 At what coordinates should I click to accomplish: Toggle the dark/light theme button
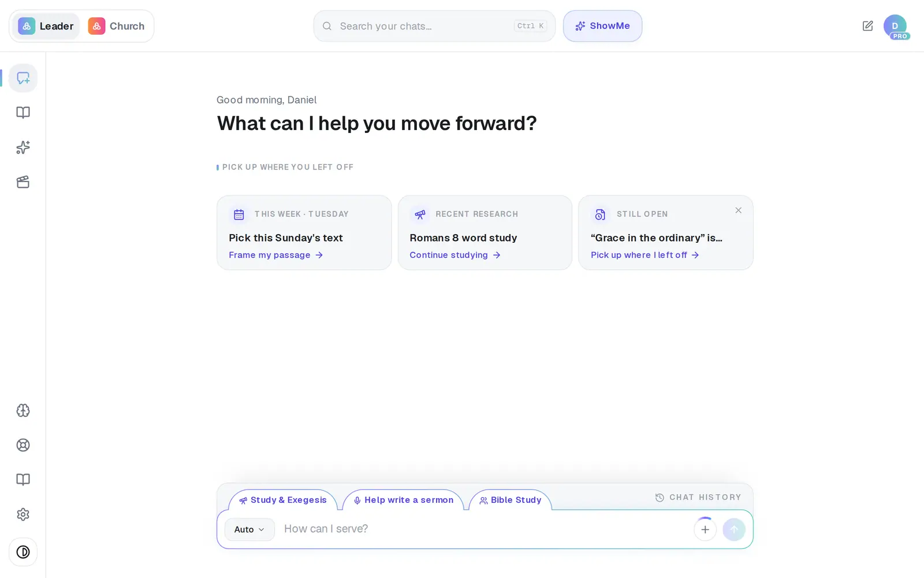pos(23,552)
